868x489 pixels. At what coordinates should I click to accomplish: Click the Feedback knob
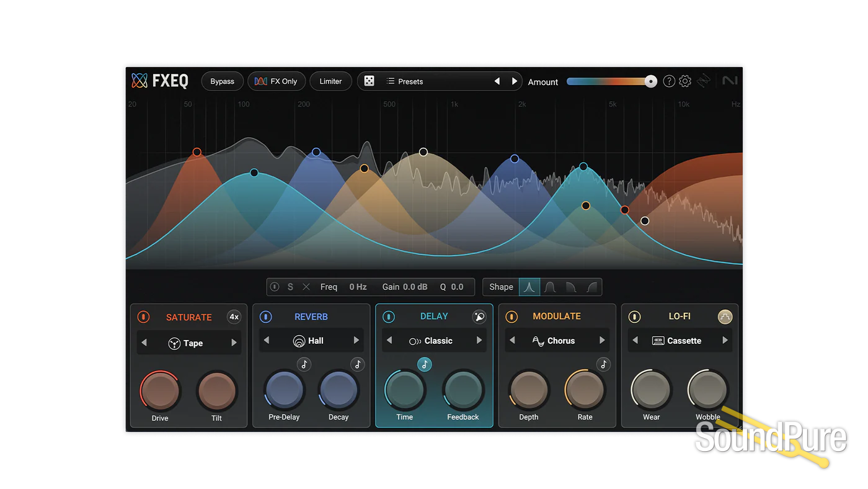click(x=463, y=390)
